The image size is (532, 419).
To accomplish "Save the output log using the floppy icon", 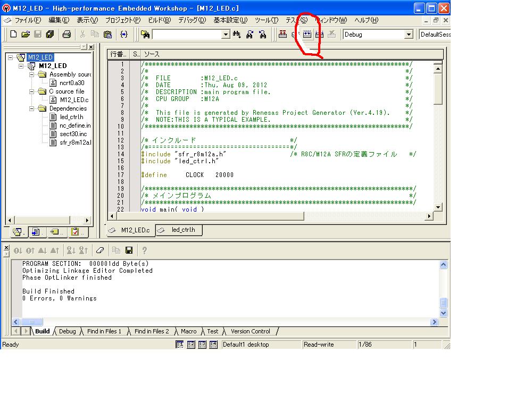I will pos(129,250).
